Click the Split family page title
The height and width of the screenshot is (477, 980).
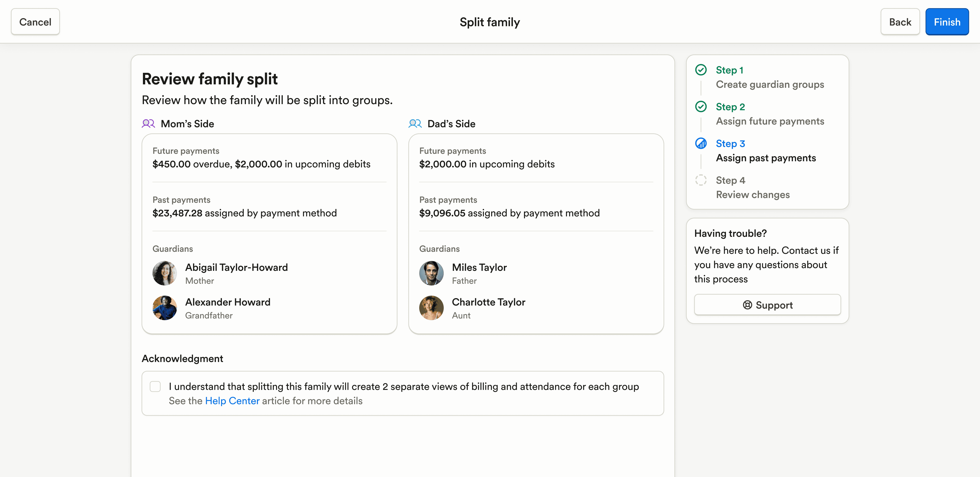pos(490,22)
